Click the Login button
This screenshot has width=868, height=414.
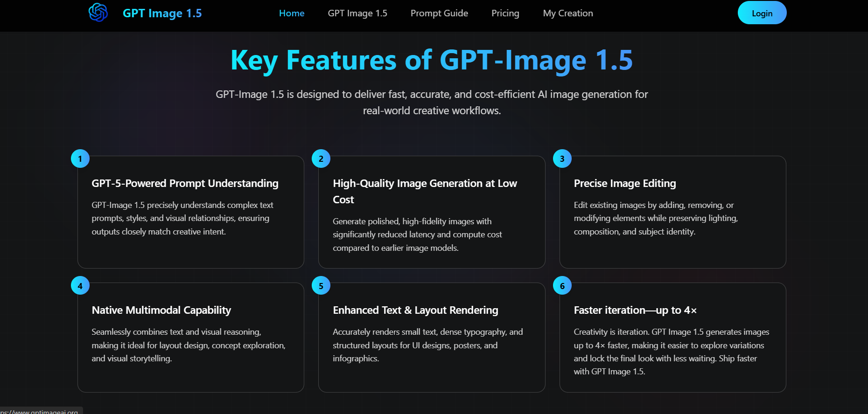click(x=762, y=13)
